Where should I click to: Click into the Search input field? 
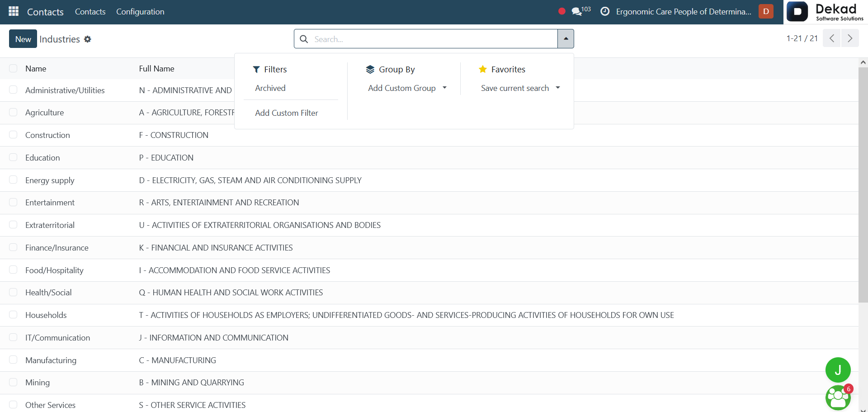(434, 39)
